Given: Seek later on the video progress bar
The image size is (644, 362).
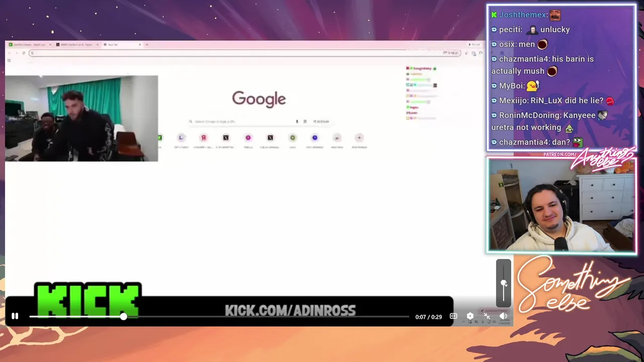Looking at the screenshot, I should 267,316.
